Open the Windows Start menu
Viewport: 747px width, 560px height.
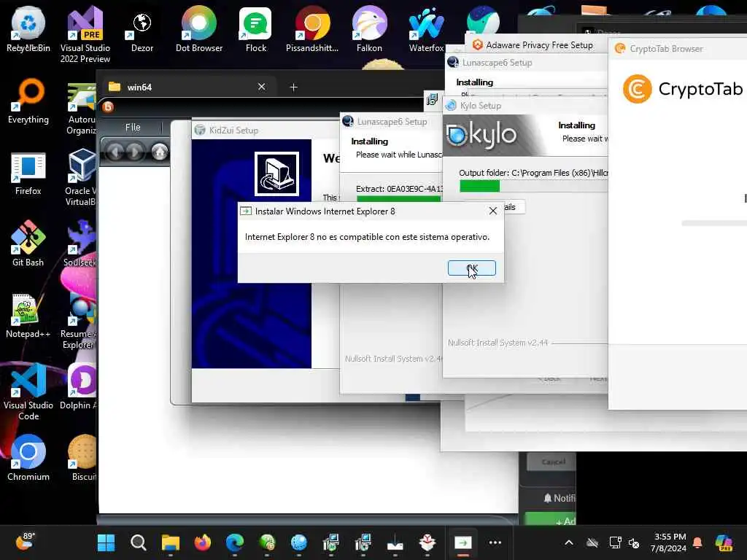pos(106,542)
